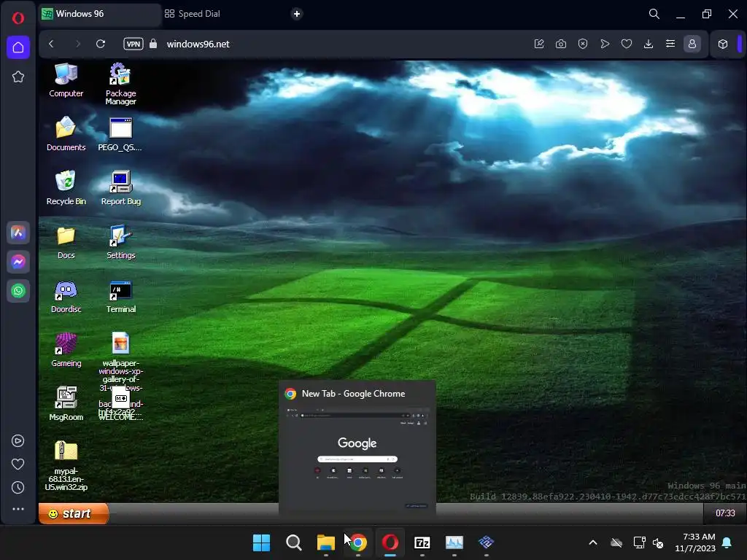Select the mypal-68.13.1 zip file
The width and height of the screenshot is (747, 560).
pyautogui.click(x=66, y=464)
